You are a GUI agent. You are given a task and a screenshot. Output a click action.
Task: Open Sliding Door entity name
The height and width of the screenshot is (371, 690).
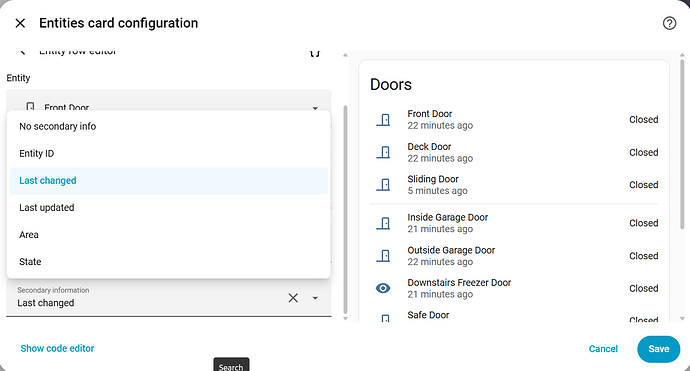[433, 179]
